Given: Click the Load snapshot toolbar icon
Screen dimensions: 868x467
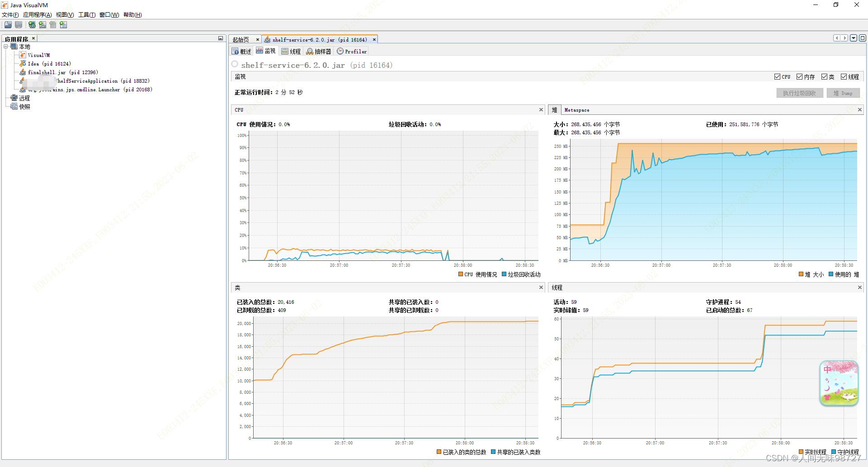Looking at the screenshot, I should (8, 25).
